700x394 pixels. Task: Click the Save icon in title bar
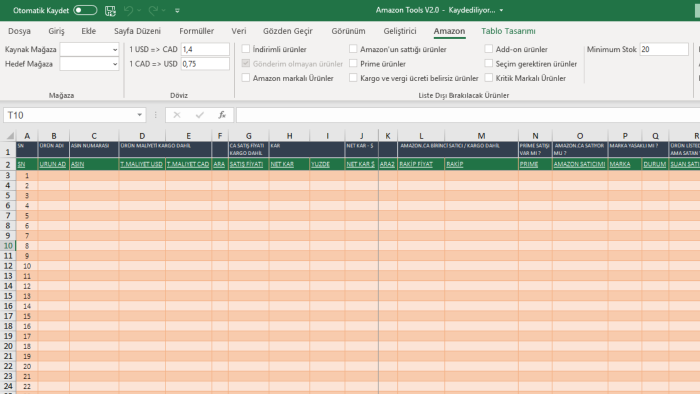click(110, 11)
